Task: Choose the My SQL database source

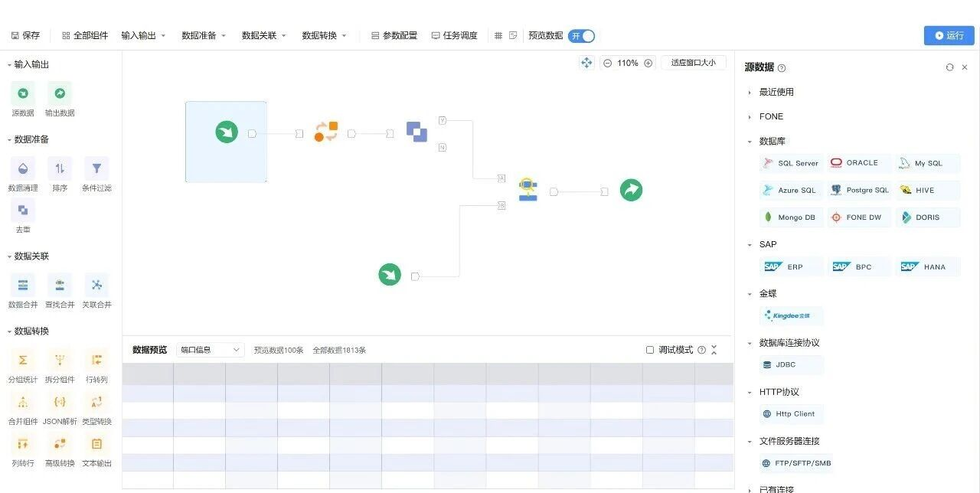Action: pos(927,163)
